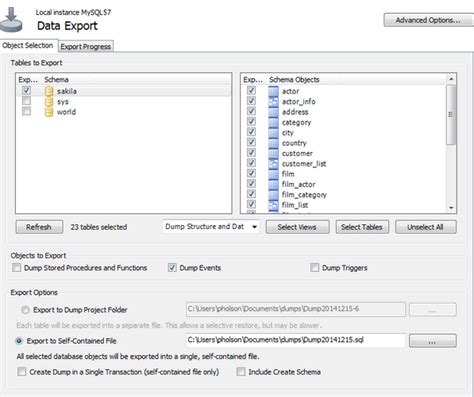Select the sys schema name
The height and width of the screenshot is (397, 474).
point(63,102)
